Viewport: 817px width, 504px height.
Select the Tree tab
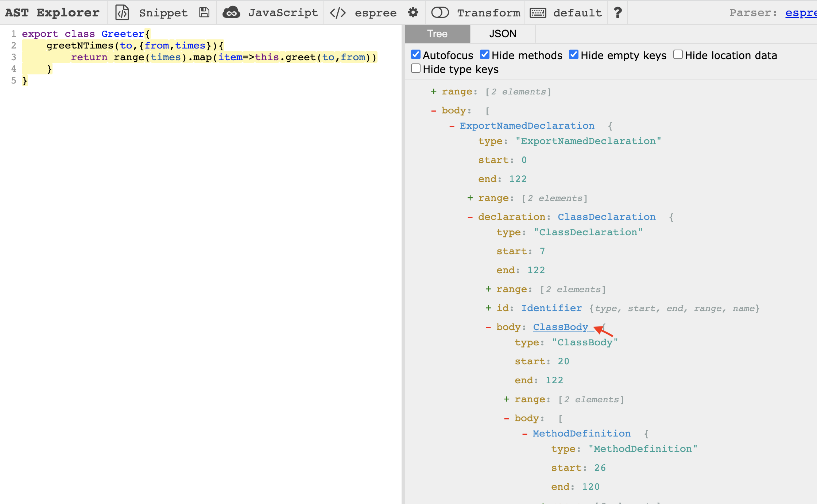point(437,34)
